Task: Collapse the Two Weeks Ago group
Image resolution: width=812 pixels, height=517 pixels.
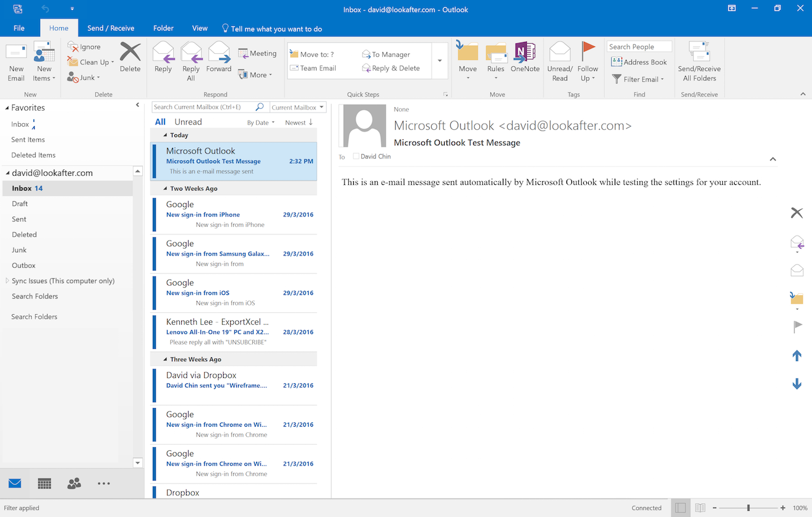Action: 165,189
